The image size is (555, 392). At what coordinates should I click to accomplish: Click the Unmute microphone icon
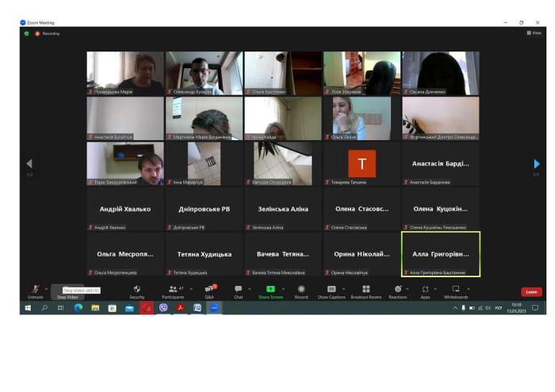[x=35, y=289]
